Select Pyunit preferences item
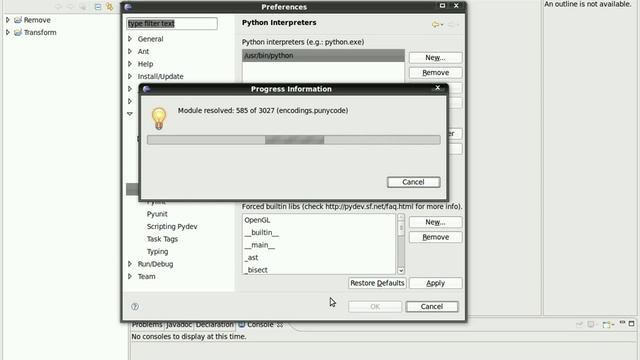 (x=157, y=214)
